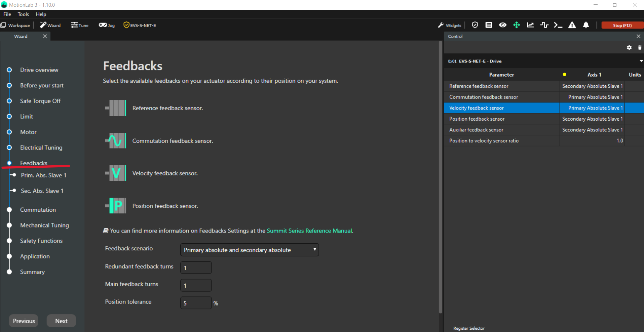Click the Position tolerance input field
The height and width of the screenshot is (332, 644).
coord(196,303)
